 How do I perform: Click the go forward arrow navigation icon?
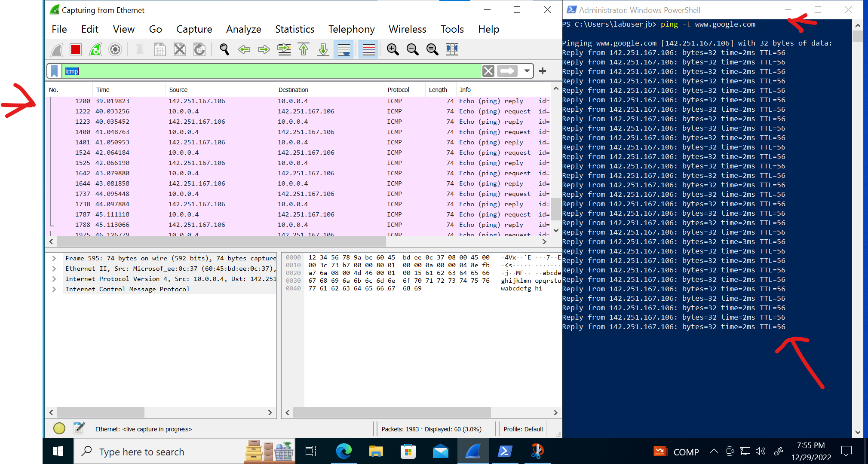tap(264, 49)
